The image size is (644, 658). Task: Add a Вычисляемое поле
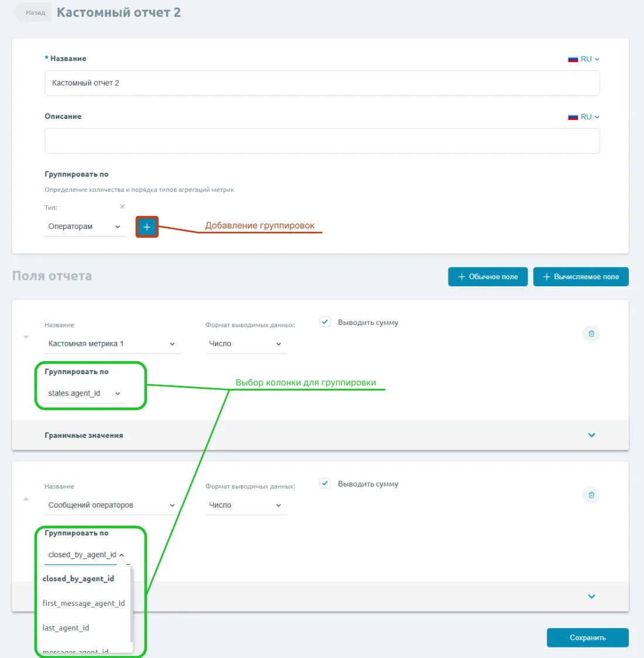(x=580, y=277)
